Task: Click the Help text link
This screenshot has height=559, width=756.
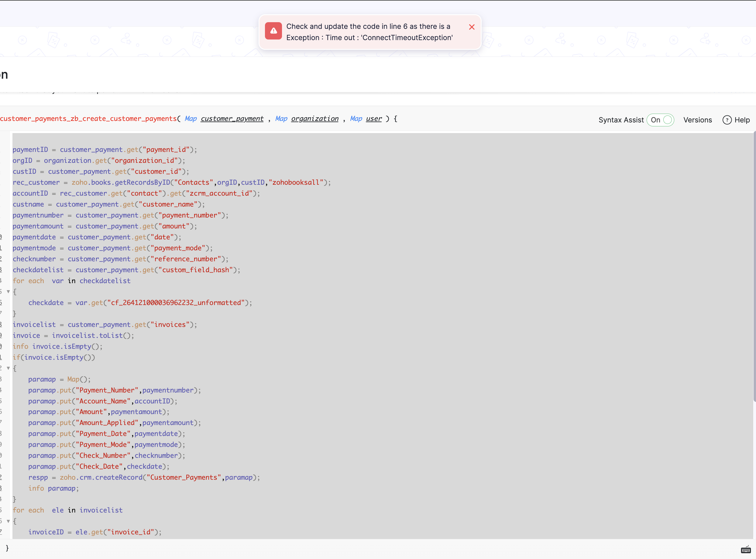Action: 742,120
